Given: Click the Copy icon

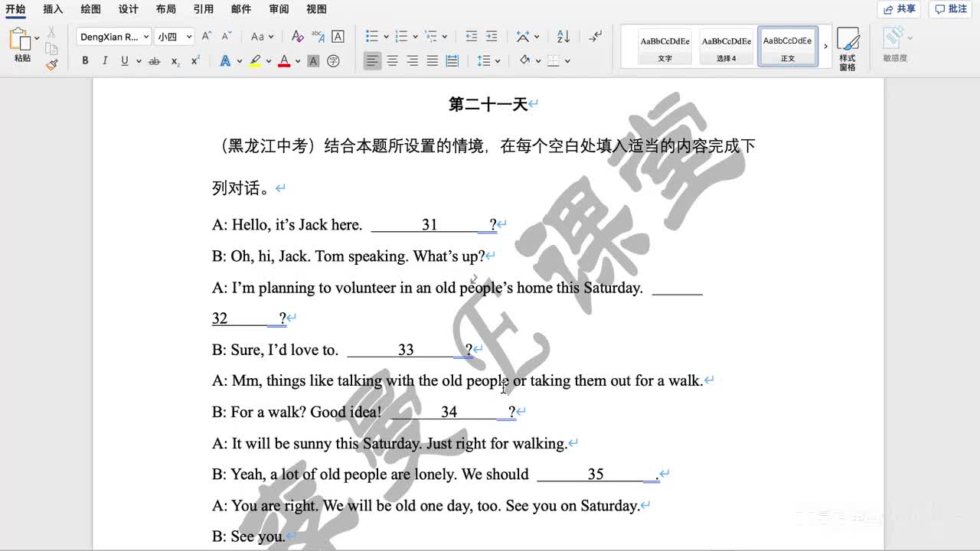Looking at the screenshot, I should (x=51, y=49).
